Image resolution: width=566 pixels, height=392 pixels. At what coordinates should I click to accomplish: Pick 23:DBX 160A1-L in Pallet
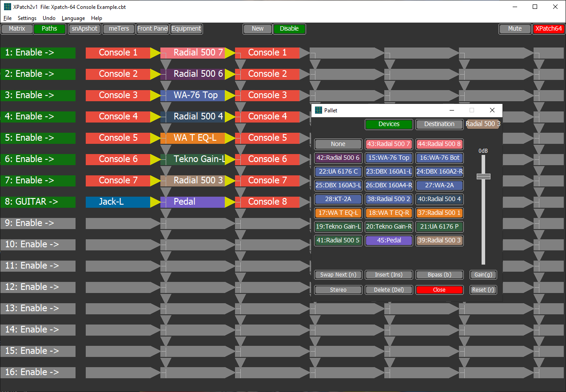(x=389, y=172)
